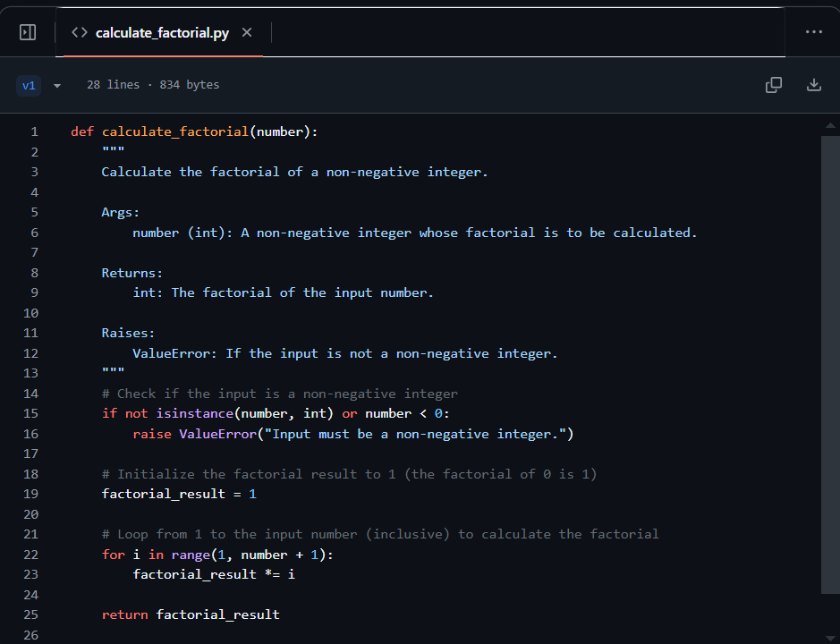Viewport: 840px width, 644px height.
Task: Open the three-dot more options menu
Action: 814,32
